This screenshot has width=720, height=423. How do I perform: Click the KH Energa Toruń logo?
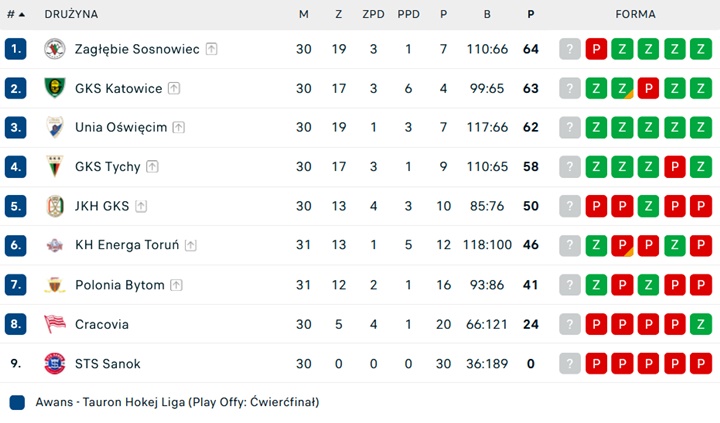click(54, 245)
